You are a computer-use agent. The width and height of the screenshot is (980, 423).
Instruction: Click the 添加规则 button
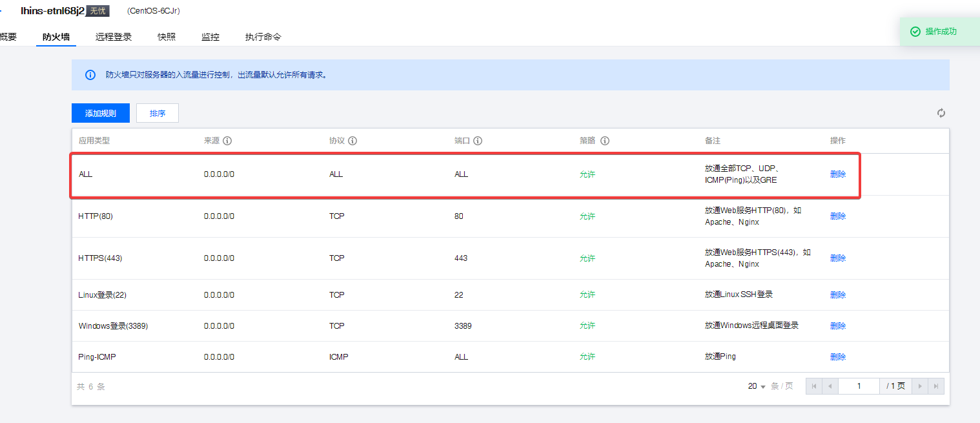(x=101, y=113)
